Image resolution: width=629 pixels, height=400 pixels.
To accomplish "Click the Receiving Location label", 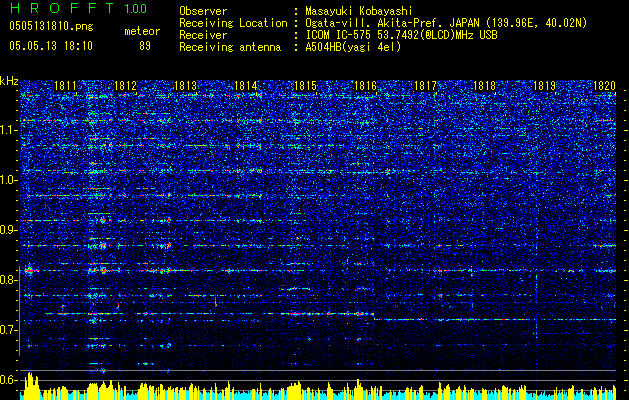I will pos(233,23).
